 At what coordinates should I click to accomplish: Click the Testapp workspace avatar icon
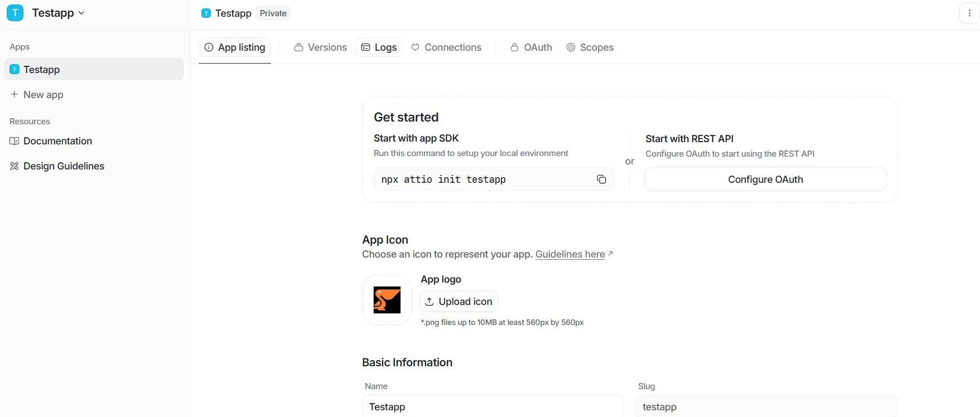coord(15,13)
